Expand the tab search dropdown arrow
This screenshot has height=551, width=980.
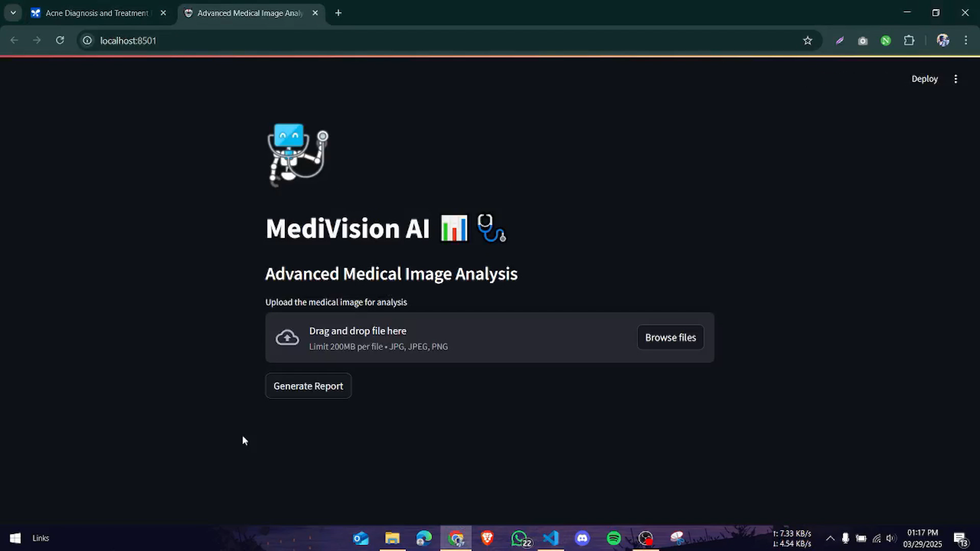[13, 13]
